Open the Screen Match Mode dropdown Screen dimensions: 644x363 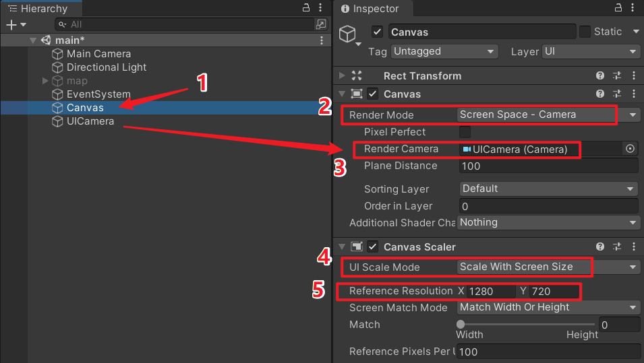pos(548,307)
